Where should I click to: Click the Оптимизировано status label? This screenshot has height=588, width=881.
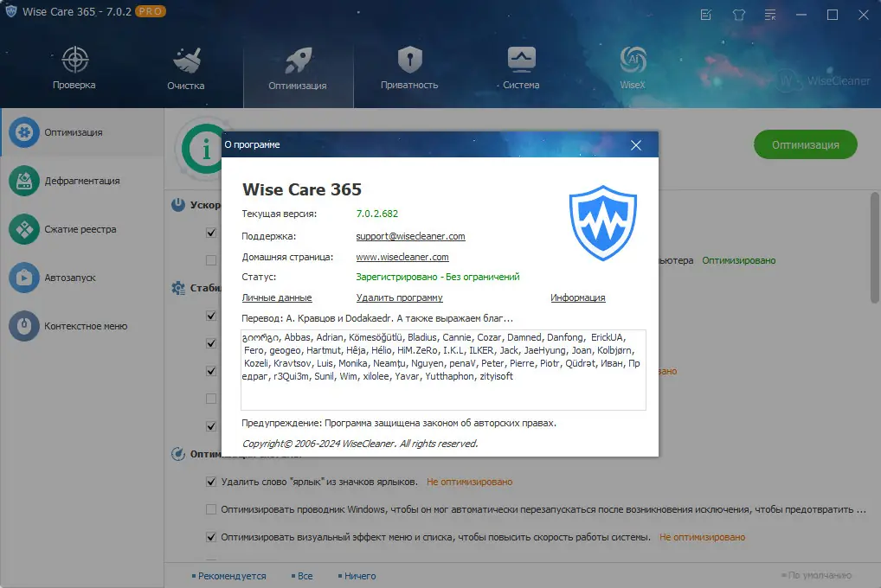(739, 260)
